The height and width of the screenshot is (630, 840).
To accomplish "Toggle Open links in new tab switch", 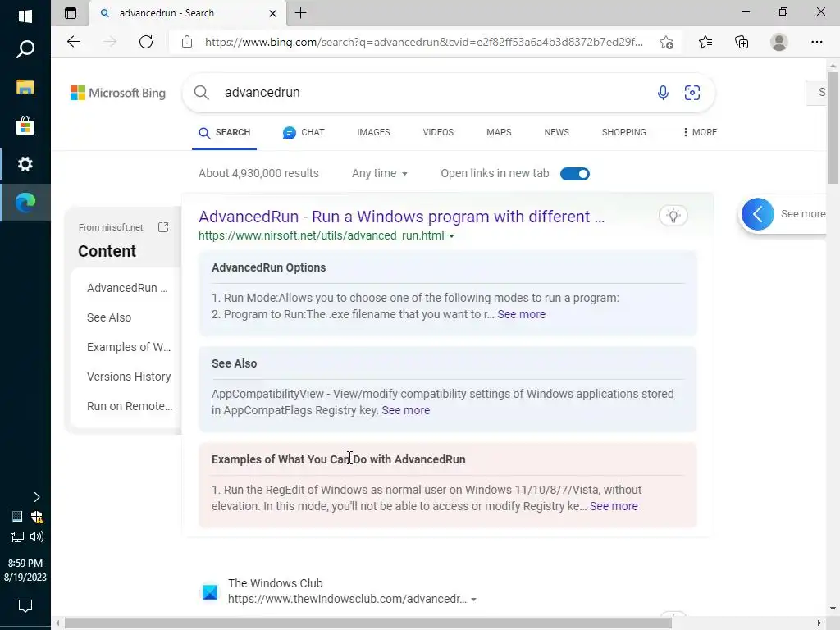I will point(575,174).
